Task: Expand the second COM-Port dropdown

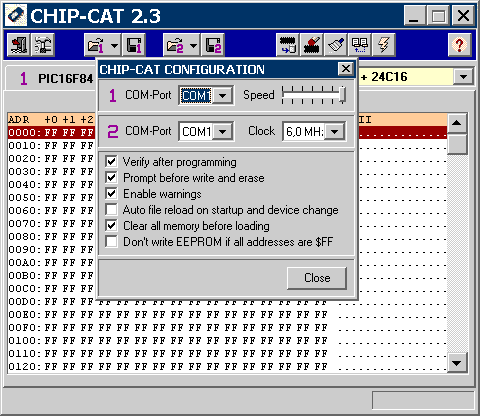Action: (x=222, y=132)
